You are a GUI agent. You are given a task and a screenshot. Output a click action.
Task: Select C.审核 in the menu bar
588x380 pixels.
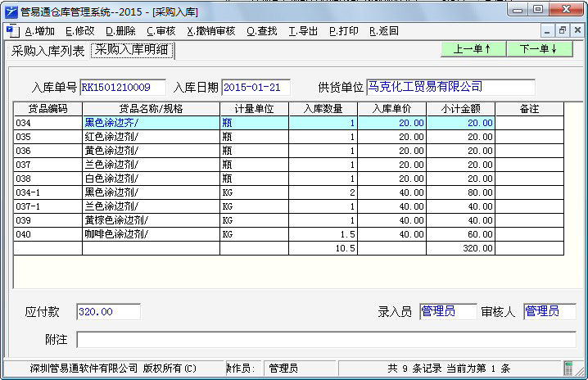[161, 31]
